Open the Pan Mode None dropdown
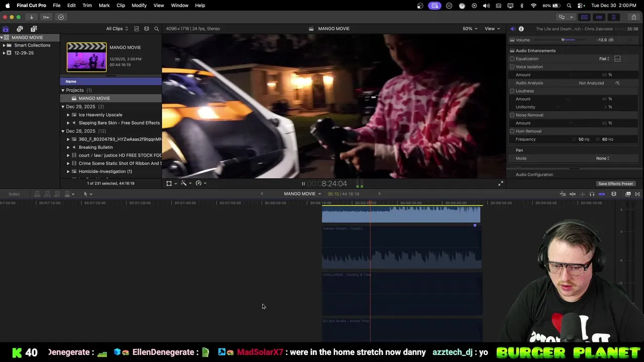Image resolution: width=644 pixels, height=362 pixels. 603,158
